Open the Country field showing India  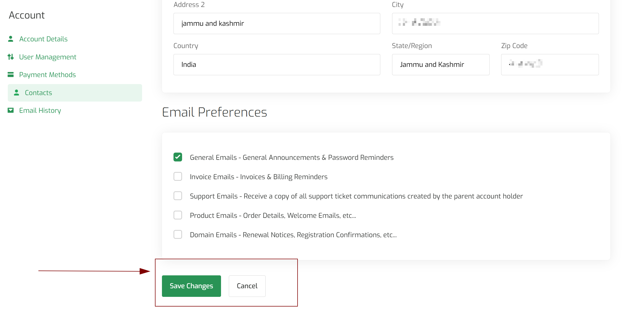[x=277, y=64]
